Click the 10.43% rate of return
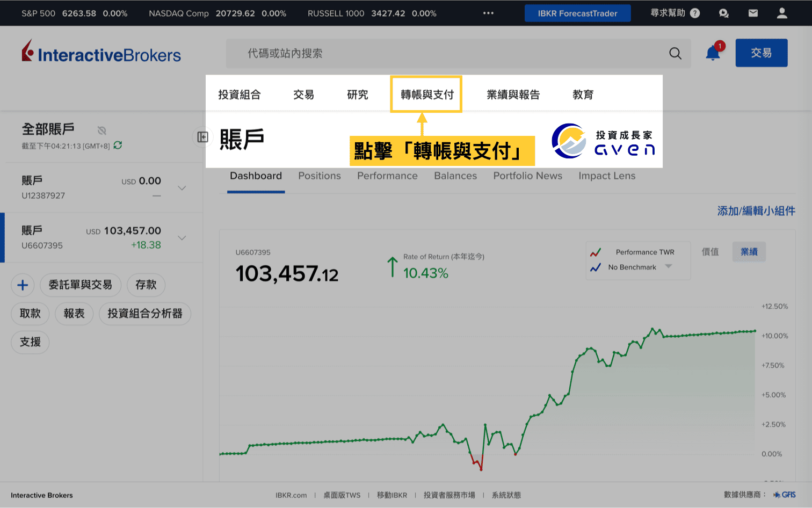The width and height of the screenshot is (812, 508). pos(426,273)
